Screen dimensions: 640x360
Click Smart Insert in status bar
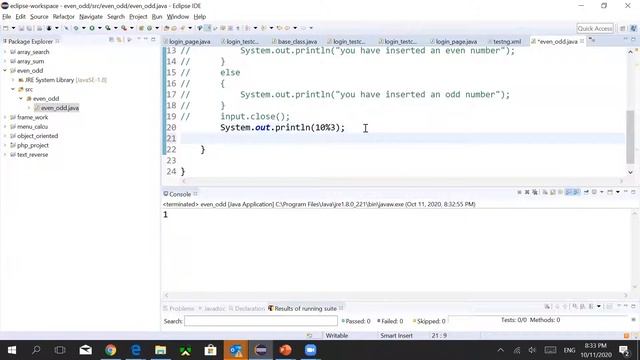(396, 336)
